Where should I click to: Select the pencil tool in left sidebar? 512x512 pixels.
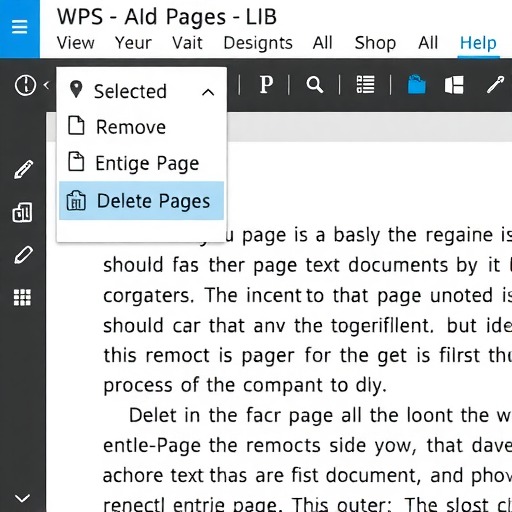tap(23, 169)
